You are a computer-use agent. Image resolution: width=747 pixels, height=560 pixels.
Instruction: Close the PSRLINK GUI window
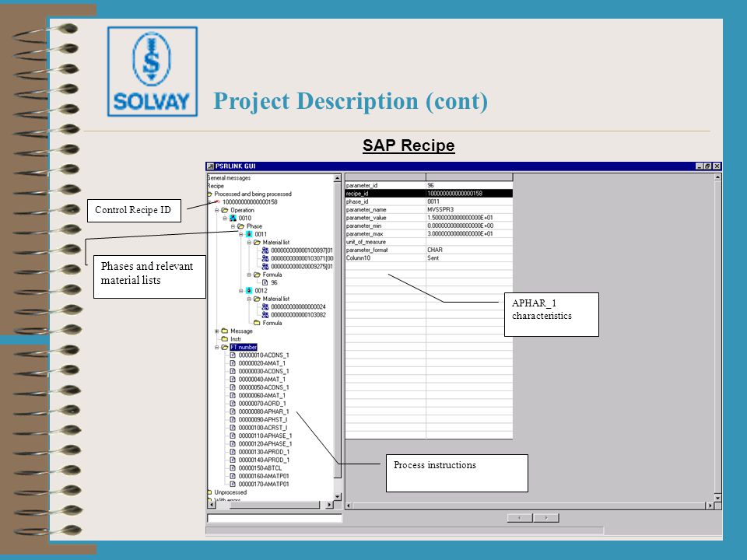[x=717, y=166]
